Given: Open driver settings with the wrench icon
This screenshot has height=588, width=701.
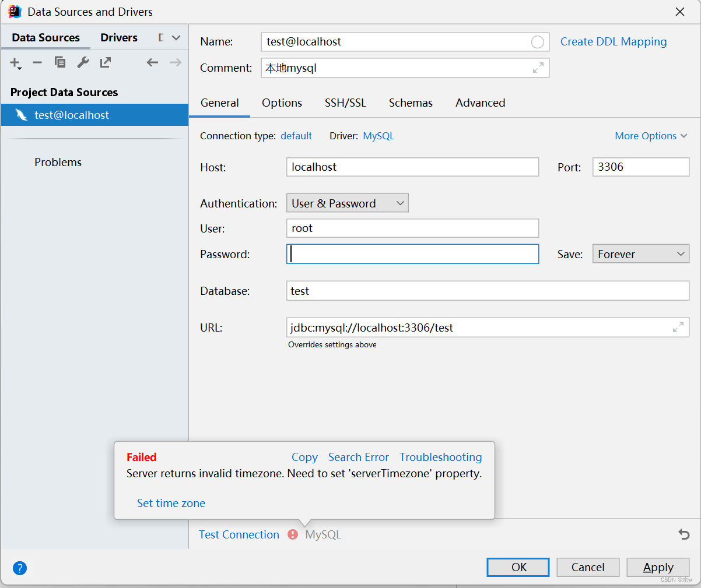Looking at the screenshot, I should point(82,62).
